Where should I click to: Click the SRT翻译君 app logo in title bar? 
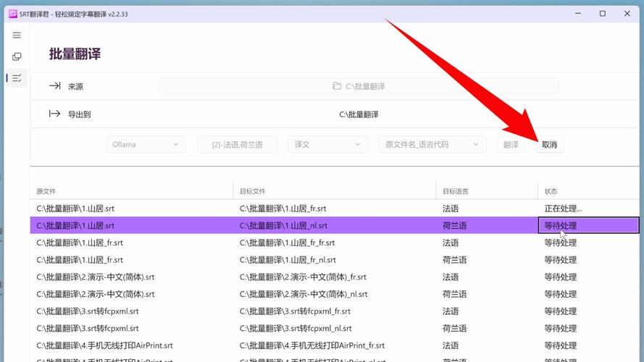click(x=13, y=14)
